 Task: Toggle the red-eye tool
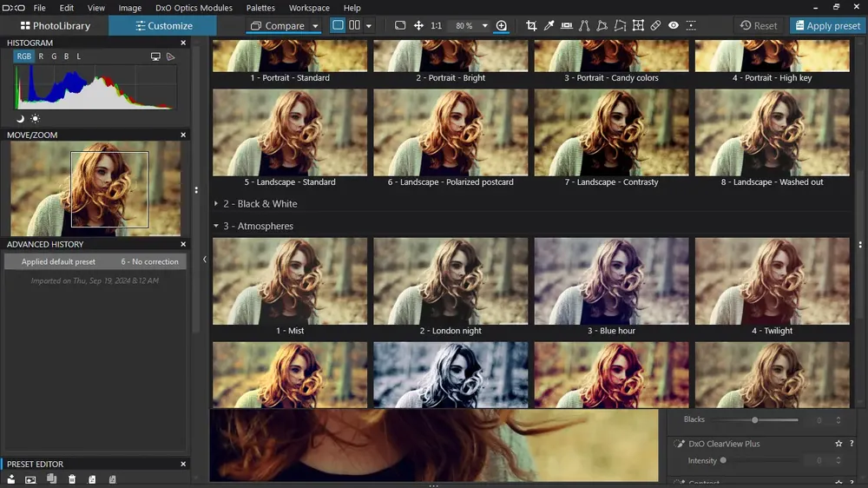point(674,25)
